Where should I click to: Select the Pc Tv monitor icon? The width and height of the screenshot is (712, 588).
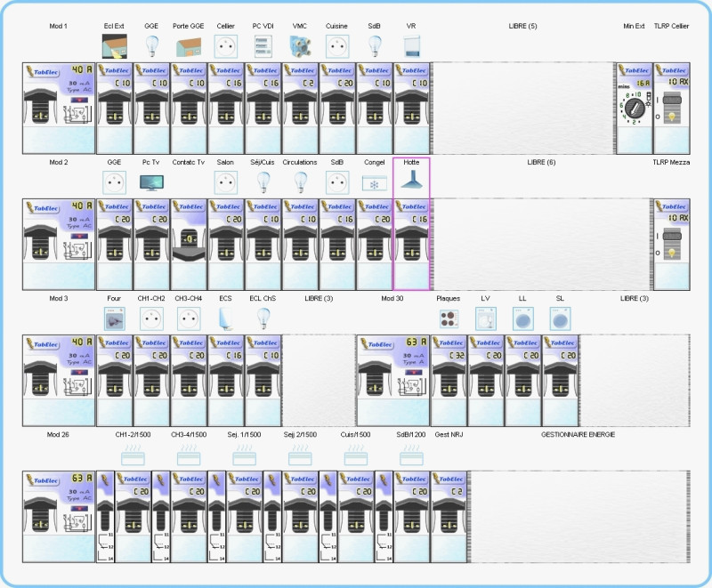(x=151, y=182)
